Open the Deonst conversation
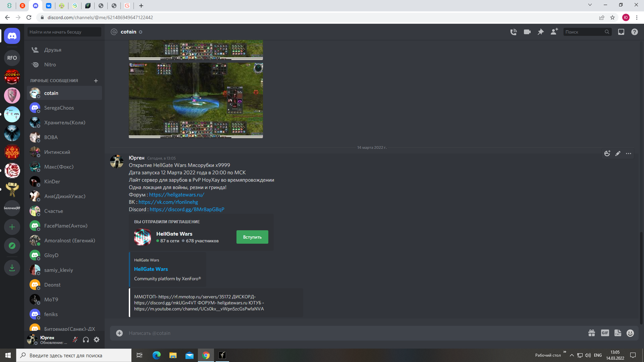 pyautogui.click(x=64, y=285)
